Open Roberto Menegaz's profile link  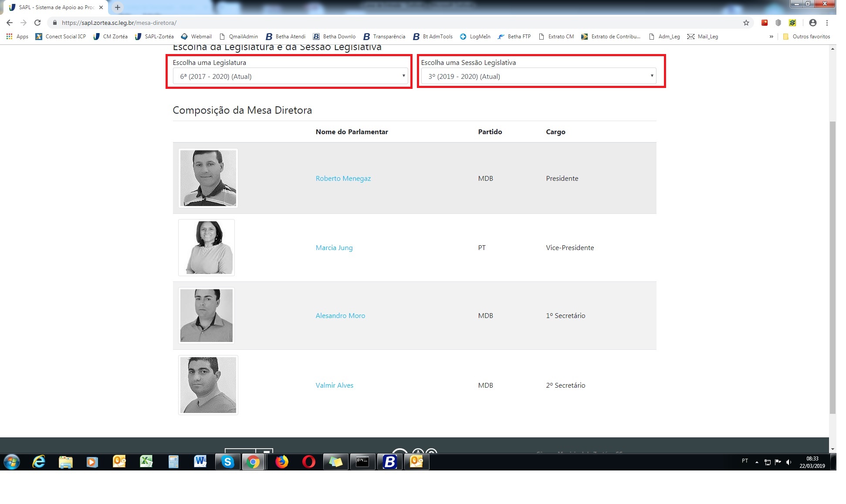[343, 179]
